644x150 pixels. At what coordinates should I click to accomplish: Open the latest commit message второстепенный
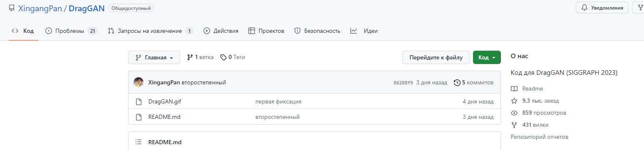[x=204, y=82]
